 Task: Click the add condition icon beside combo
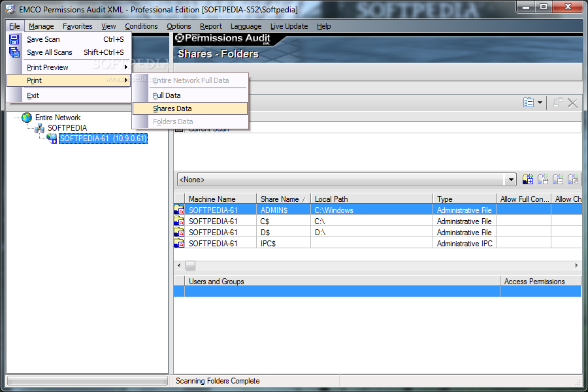(528, 179)
